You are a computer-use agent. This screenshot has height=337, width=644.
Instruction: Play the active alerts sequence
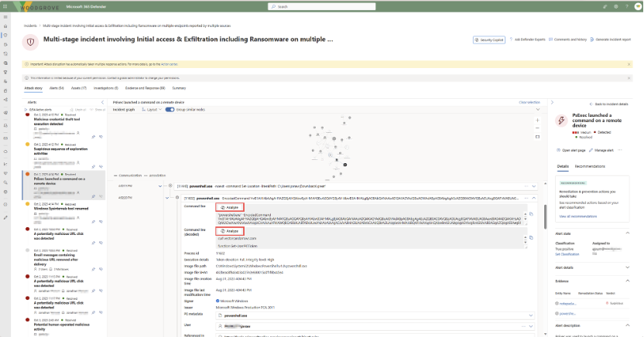pyautogui.click(x=26, y=110)
